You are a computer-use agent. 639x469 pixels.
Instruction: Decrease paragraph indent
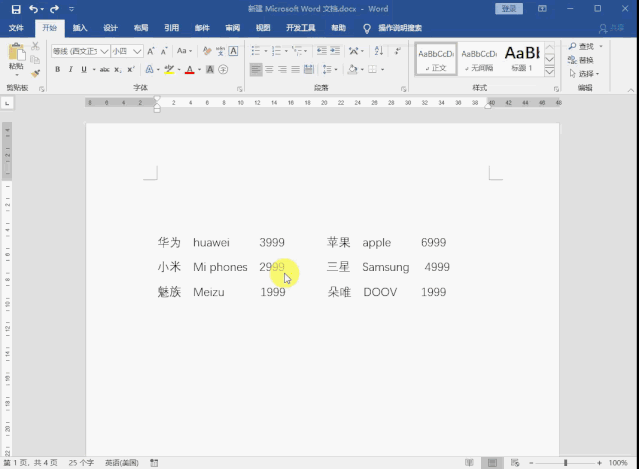(322, 51)
